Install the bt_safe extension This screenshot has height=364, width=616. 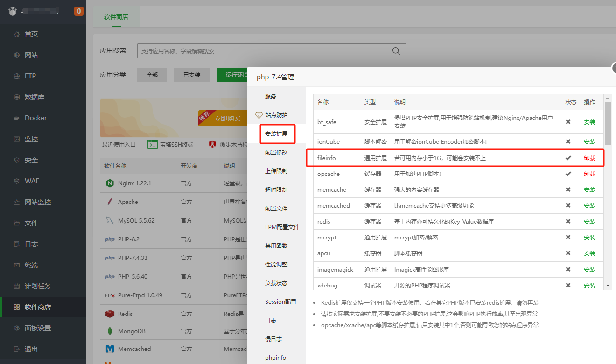589,122
